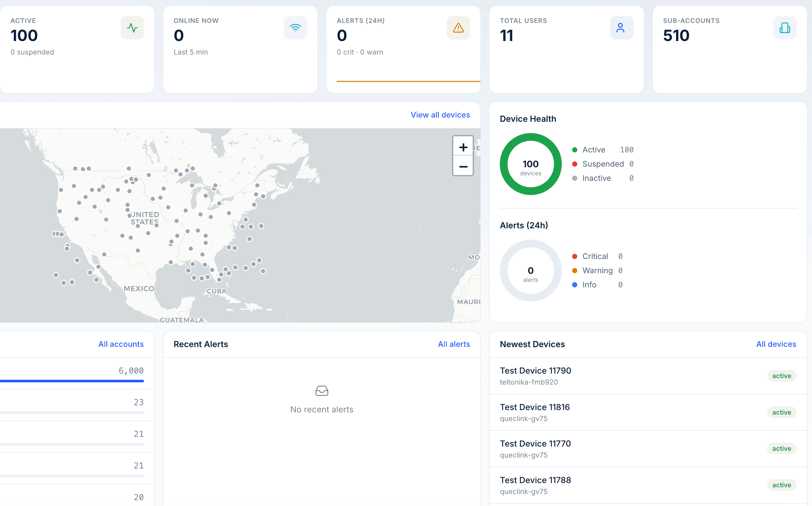Click the Sub-Accounts 510 stat card
The height and width of the screenshot is (506, 812).
coord(729,49)
